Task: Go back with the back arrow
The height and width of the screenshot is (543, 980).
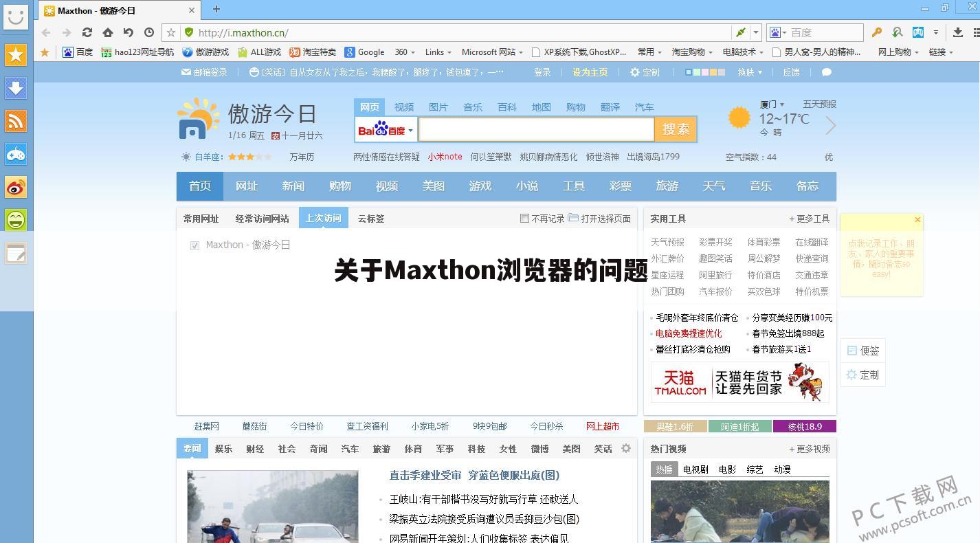Action: [46, 32]
